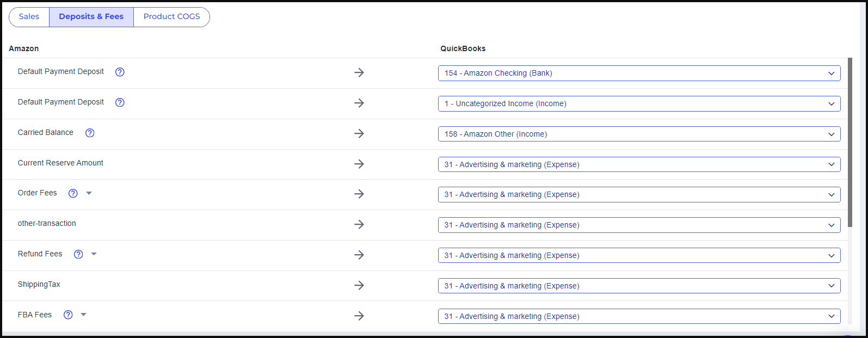
Task: Click the arrow icon in the other-transaction row
Action: [x=359, y=224]
